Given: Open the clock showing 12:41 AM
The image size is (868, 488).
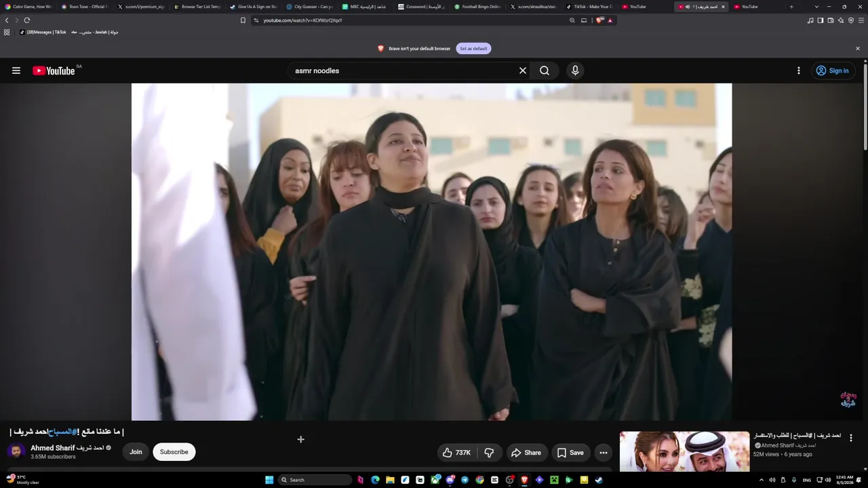Looking at the screenshot, I should [845, 480].
